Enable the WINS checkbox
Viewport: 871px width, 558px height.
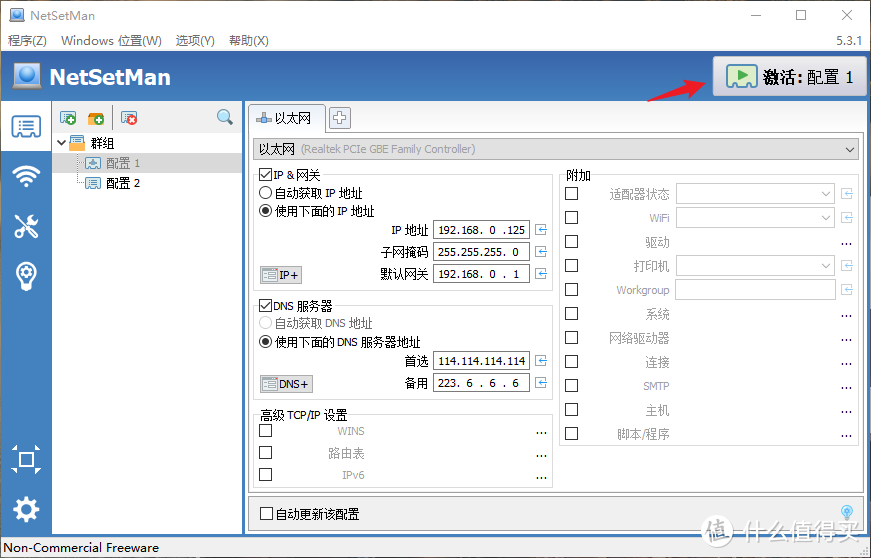[266, 430]
